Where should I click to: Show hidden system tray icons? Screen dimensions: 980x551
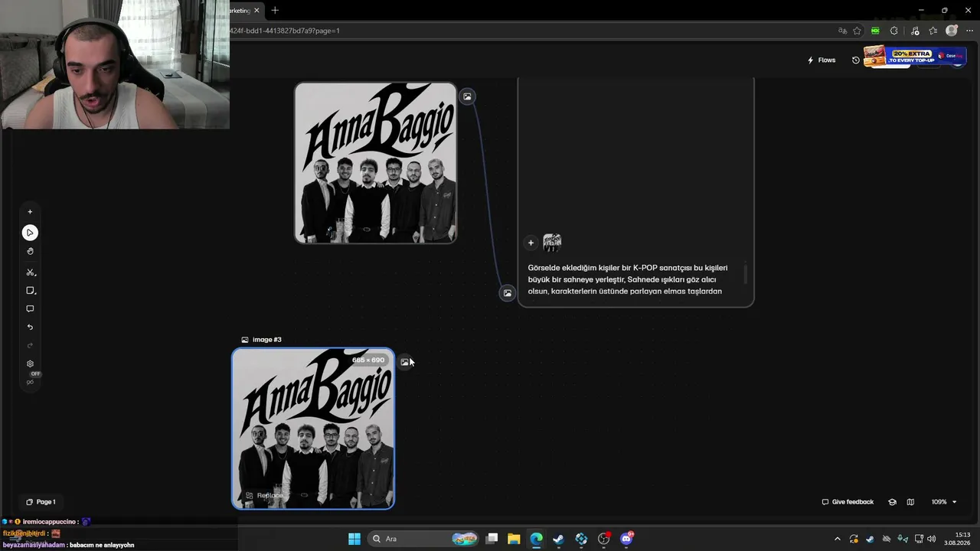coord(837,539)
